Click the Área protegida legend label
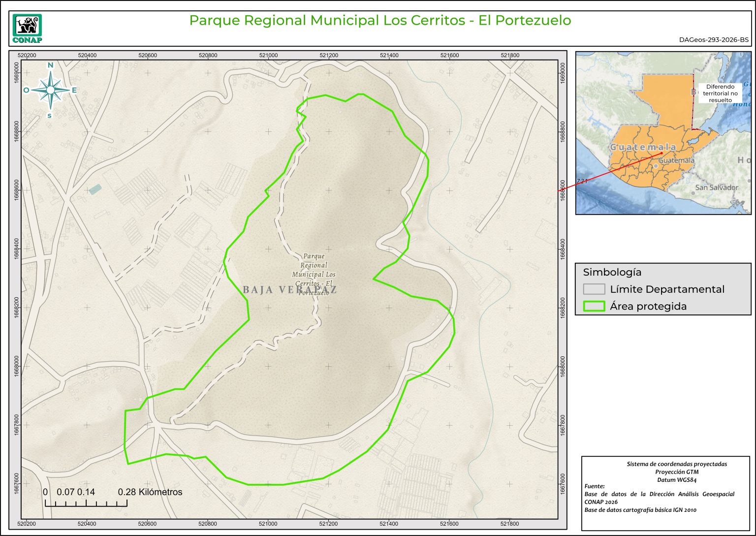This screenshot has height=536, width=756. [648, 306]
